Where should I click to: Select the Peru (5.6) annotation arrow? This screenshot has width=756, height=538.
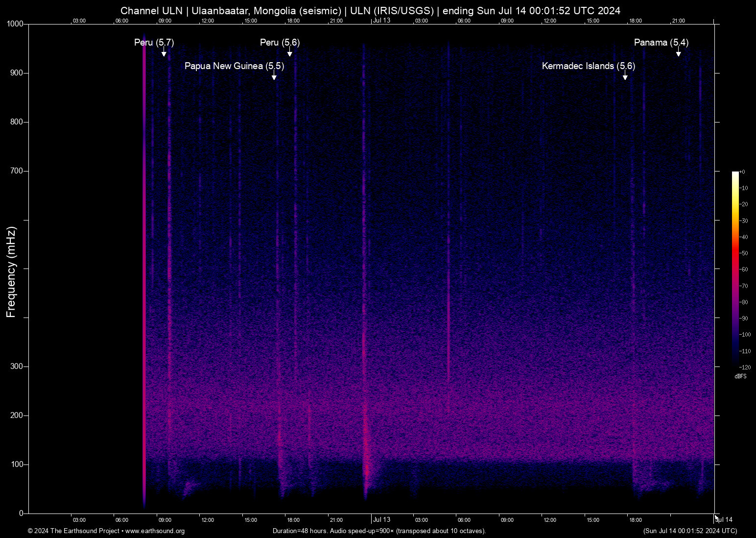tap(289, 52)
